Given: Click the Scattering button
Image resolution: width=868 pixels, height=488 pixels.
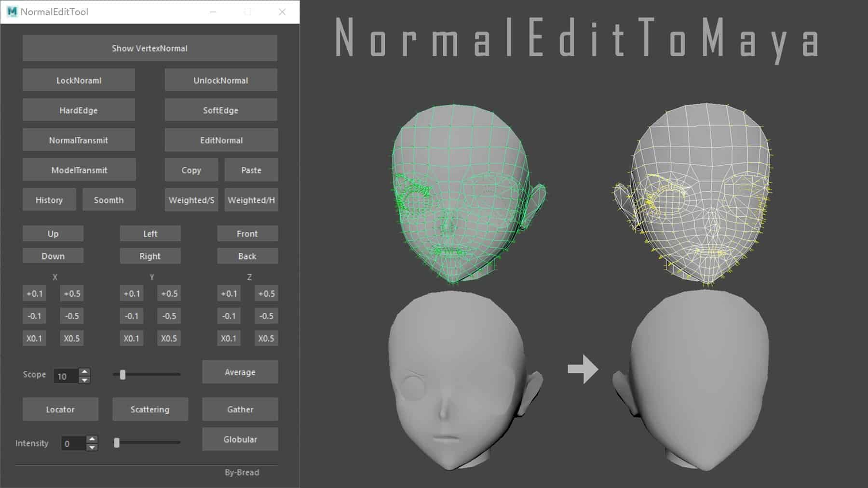Looking at the screenshot, I should [150, 409].
